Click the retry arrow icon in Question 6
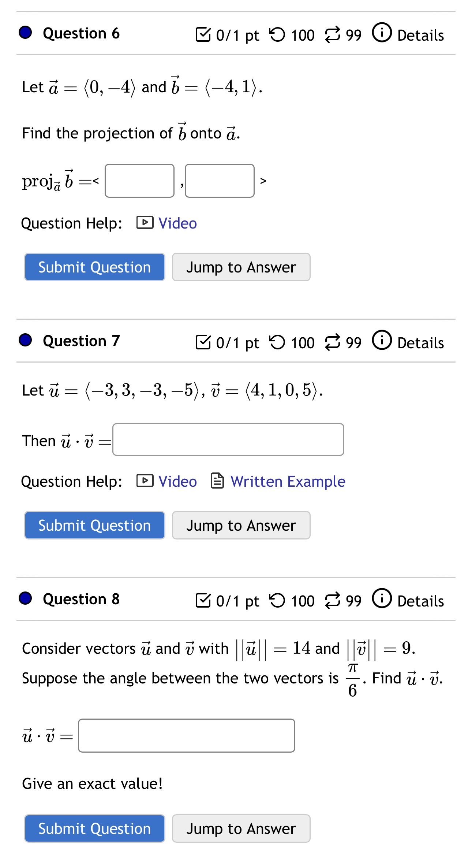472x868 pixels. point(277,35)
